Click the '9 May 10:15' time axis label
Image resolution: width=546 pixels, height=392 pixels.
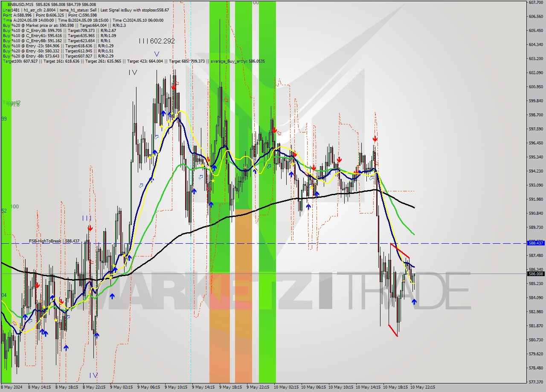click(x=176, y=387)
